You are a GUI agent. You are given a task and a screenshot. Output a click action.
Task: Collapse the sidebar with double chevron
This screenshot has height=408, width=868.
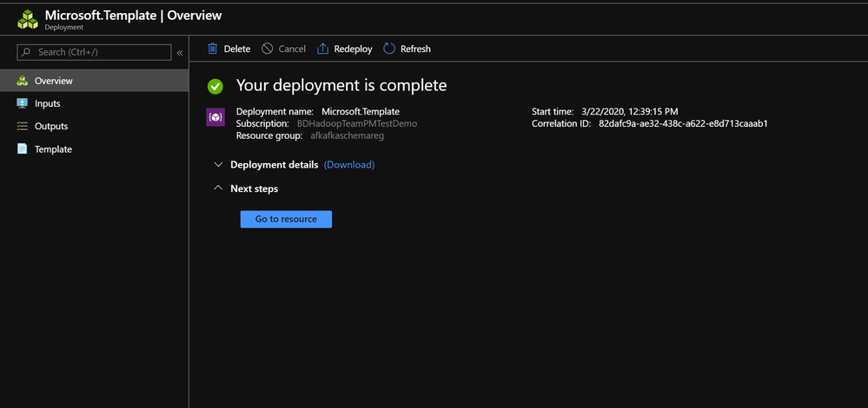pos(180,53)
